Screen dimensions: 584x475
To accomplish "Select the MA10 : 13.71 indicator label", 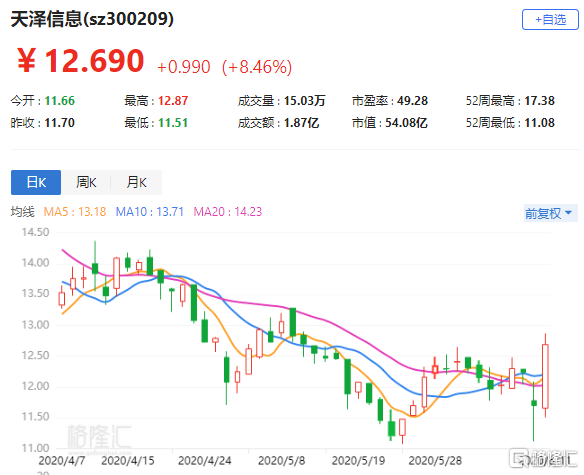I will (x=150, y=212).
